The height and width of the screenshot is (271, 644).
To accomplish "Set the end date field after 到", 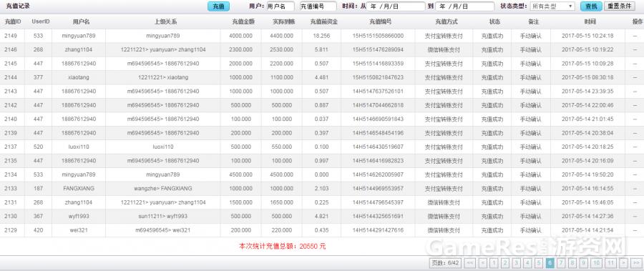I will [465, 6].
